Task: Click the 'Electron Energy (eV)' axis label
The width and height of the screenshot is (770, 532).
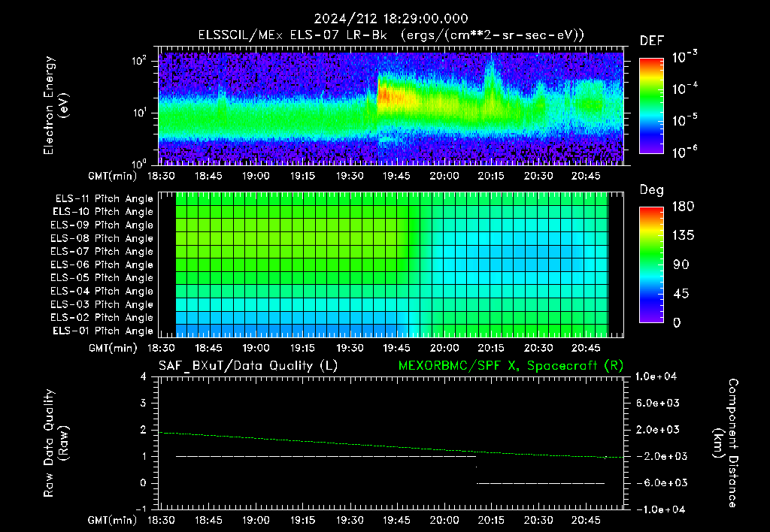Action: (56, 105)
